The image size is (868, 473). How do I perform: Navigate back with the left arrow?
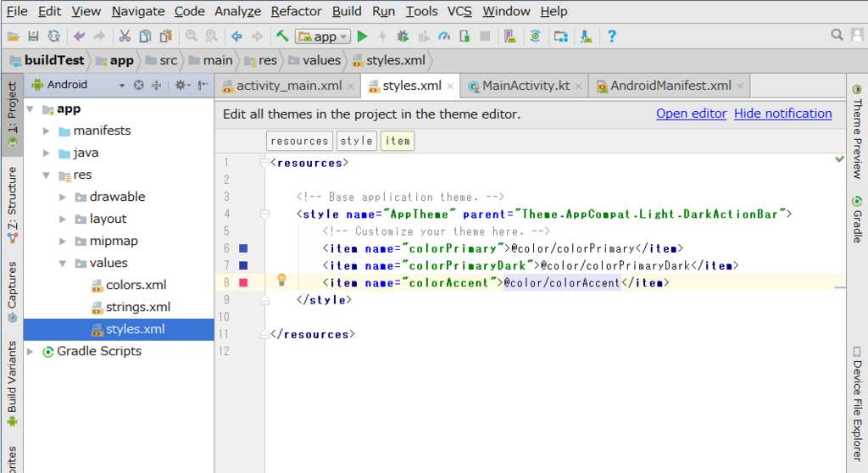click(x=237, y=36)
